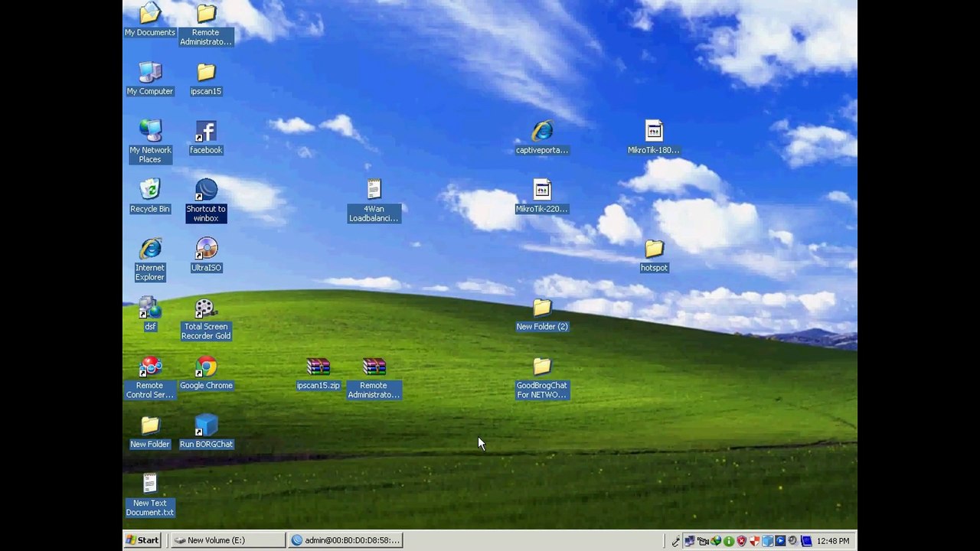Click the globe tray icon
This screenshot has width=980, height=551.
click(x=715, y=541)
